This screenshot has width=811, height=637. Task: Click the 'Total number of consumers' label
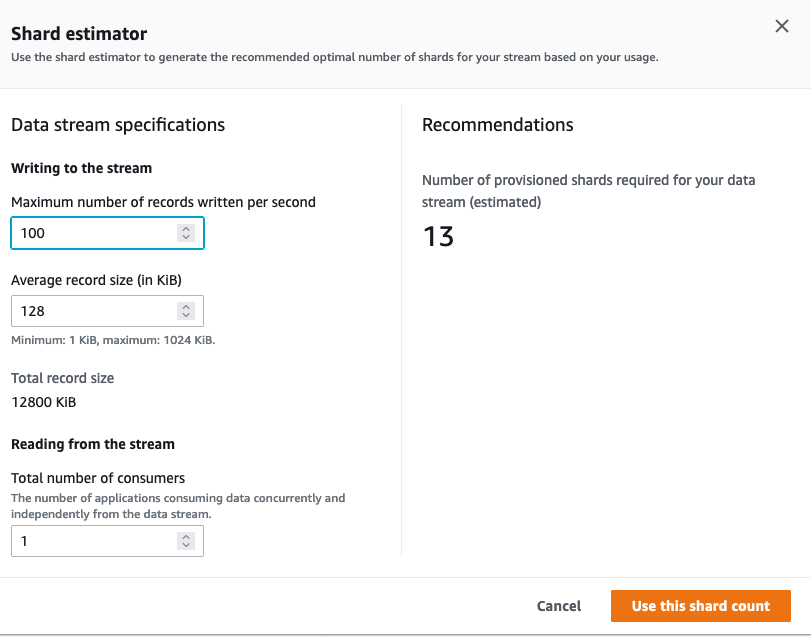click(x=98, y=478)
